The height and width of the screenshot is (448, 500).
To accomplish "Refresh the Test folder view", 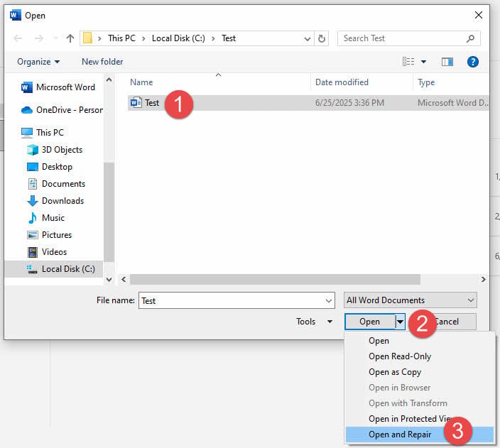I will pyautogui.click(x=322, y=38).
